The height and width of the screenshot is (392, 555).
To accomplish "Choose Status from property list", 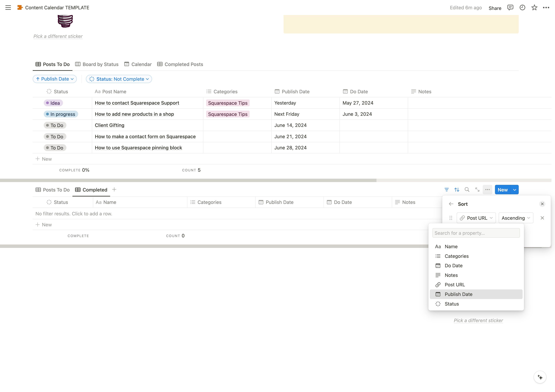I will point(452,304).
